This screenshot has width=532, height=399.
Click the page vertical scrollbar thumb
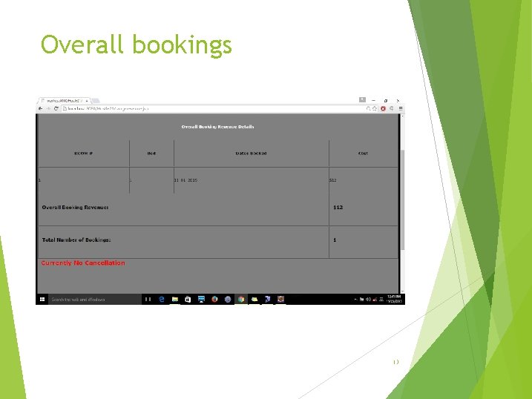click(403, 200)
